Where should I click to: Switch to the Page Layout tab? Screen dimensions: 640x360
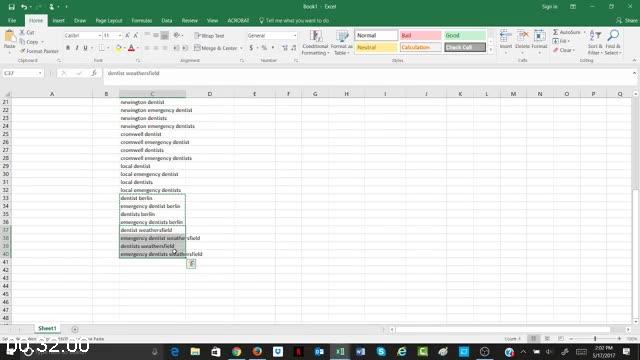(109, 20)
